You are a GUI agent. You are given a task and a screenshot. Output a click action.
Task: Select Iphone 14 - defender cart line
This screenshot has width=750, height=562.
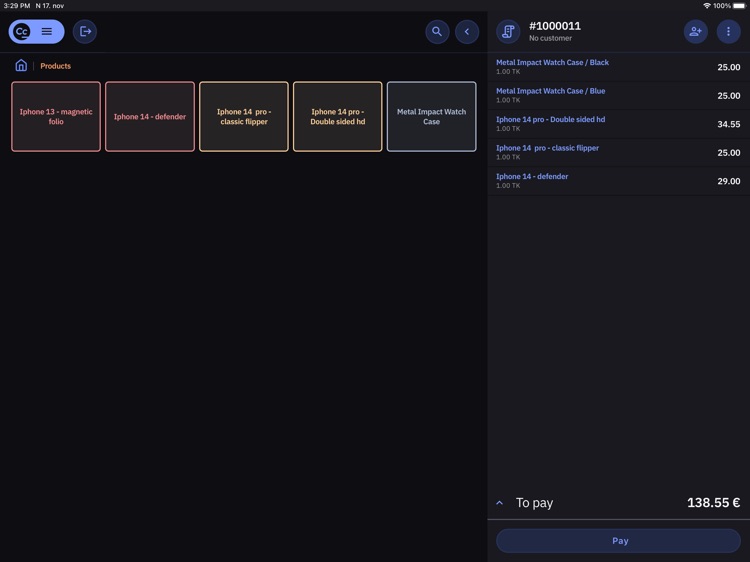coord(618,181)
